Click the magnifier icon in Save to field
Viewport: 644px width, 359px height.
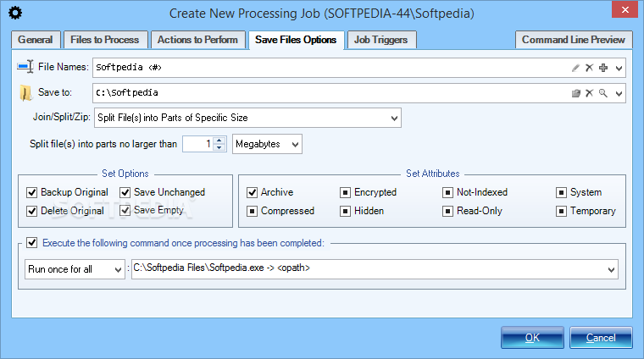603,93
